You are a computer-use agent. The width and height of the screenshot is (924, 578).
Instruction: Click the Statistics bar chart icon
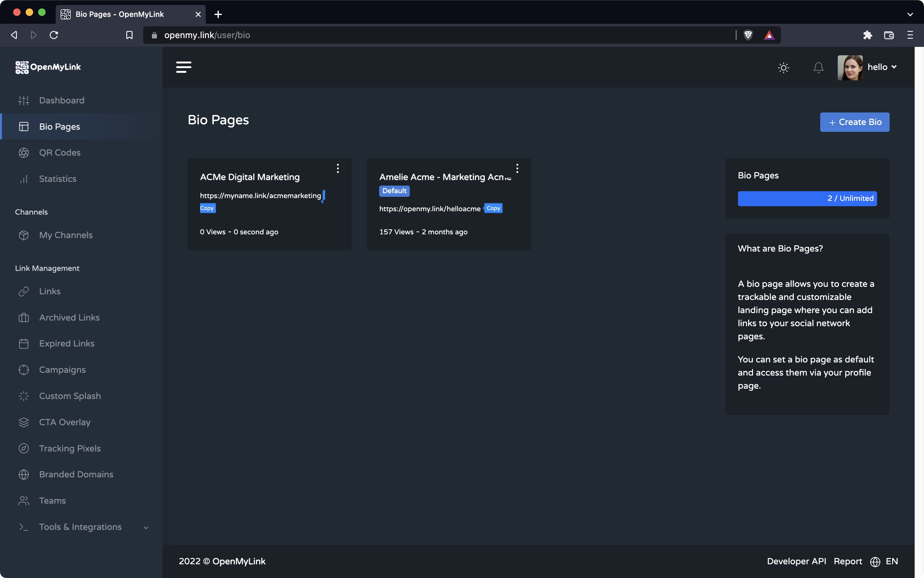click(24, 179)
